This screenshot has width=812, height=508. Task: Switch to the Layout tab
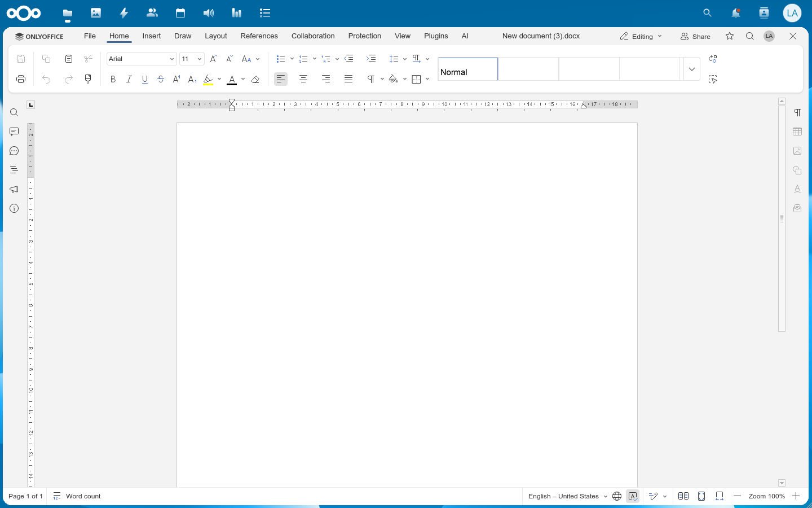(216, 36)
